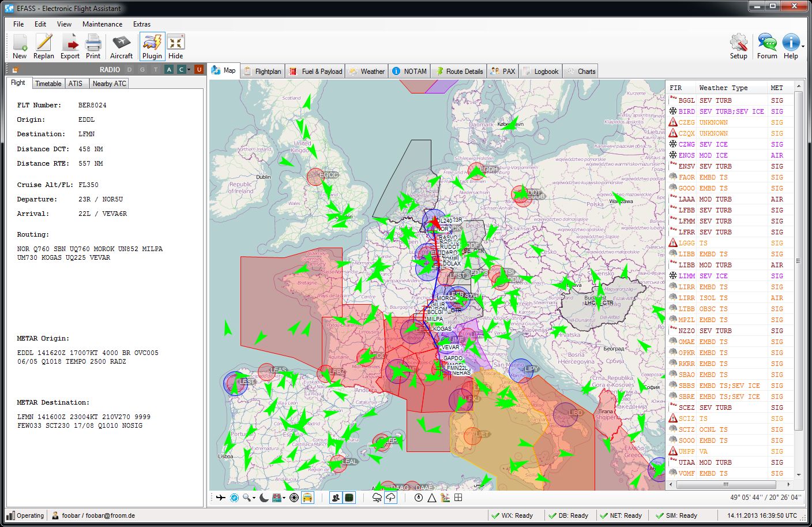Export the flight plan via Export icon
The width and height of the screenshot is (812, 527).
click(x=70, y=46)
